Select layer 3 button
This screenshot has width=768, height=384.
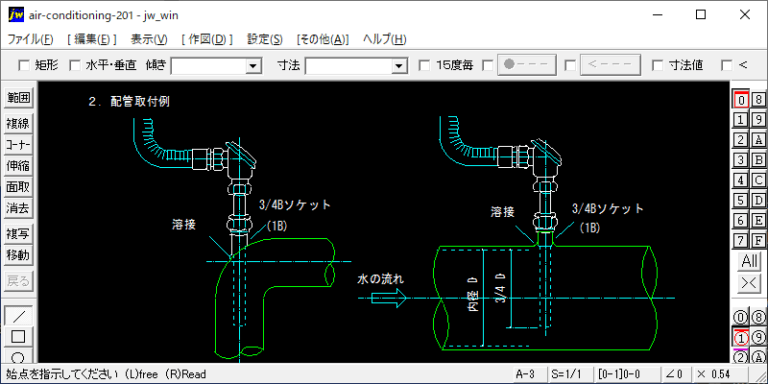[x=741, y=160]
